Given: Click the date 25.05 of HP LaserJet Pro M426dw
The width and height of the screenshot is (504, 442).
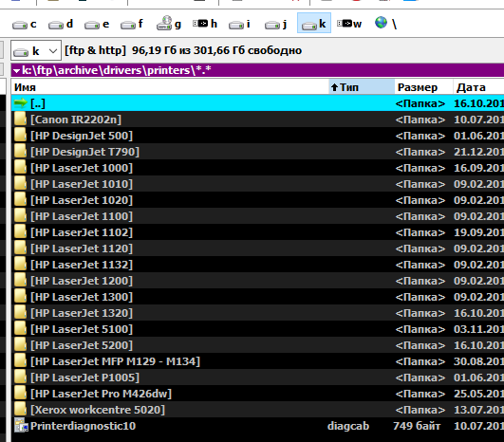Looking at the screenshot, I should (x=478, y=394).
